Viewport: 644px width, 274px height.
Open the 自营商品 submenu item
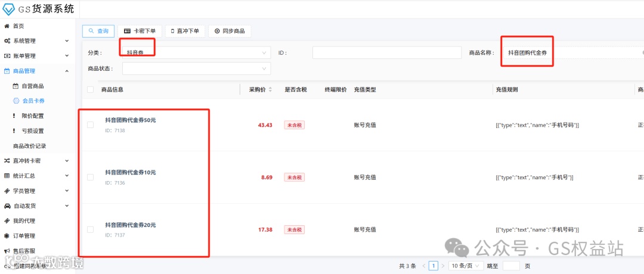[33, 86]
